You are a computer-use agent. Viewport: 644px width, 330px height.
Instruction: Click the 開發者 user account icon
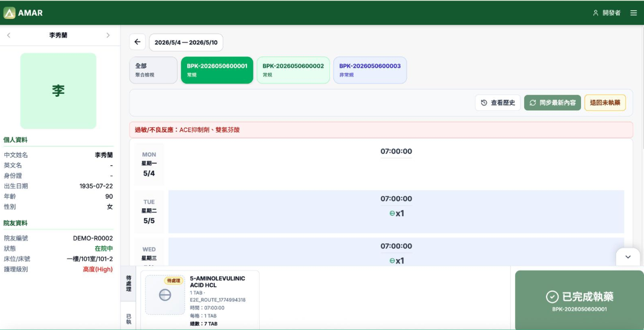(596, 13)
